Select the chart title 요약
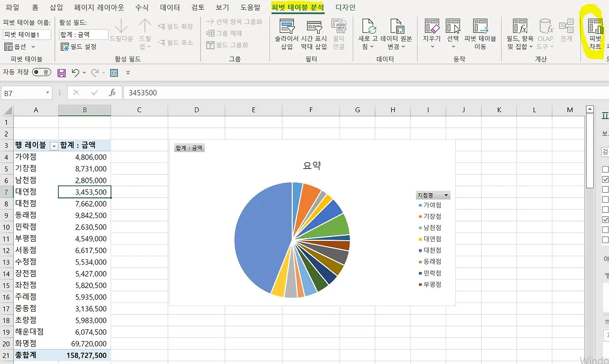This screenshot has width=609, height=364. click(x=312, y=165)
